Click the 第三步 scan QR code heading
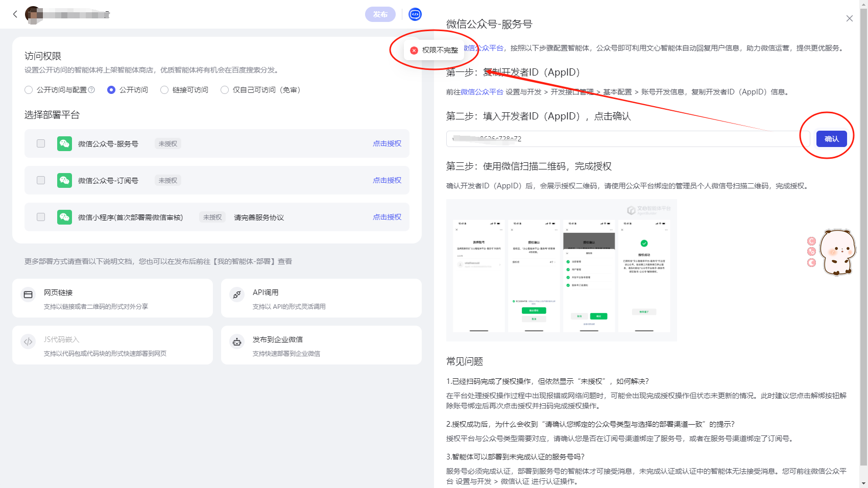 (529, 166)
